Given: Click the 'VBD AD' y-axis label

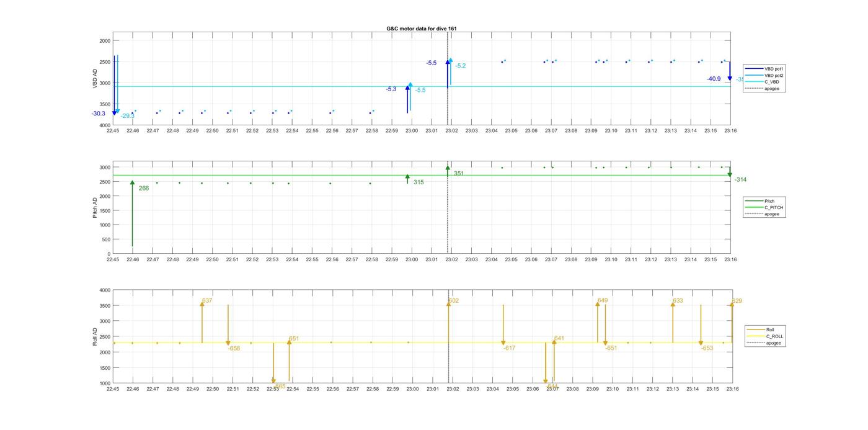Looking at the screenshot, I should click(x=95, y=79).
